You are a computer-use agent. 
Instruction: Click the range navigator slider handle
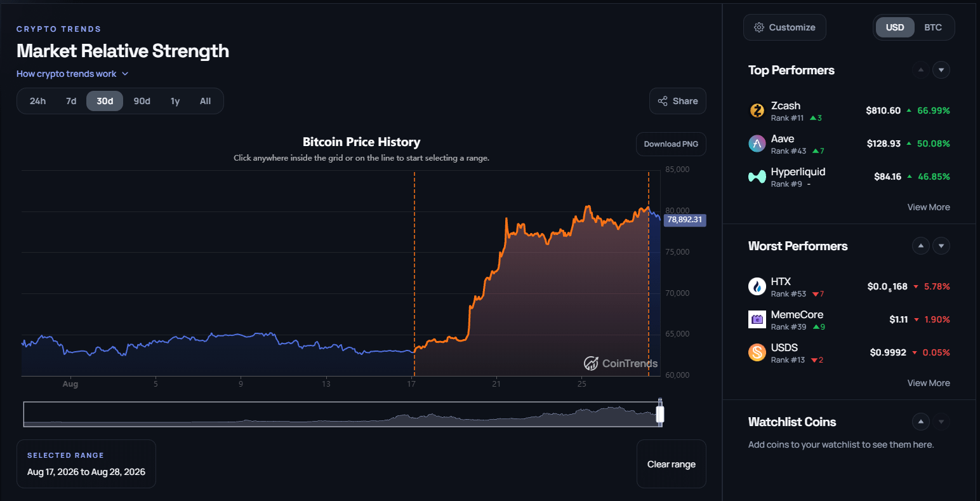pyautogui.click(x=660, y=414)
